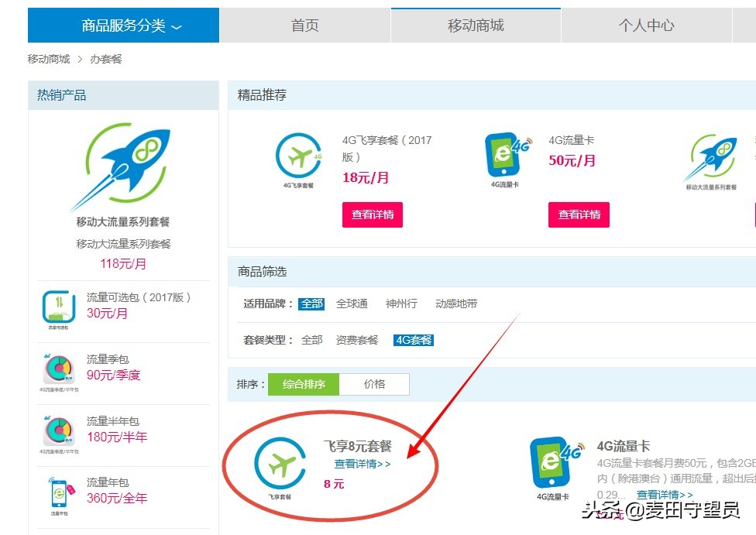Filter by brand 神州行
The height and width of the screenshot is (535, 756).
click(401, 304)
